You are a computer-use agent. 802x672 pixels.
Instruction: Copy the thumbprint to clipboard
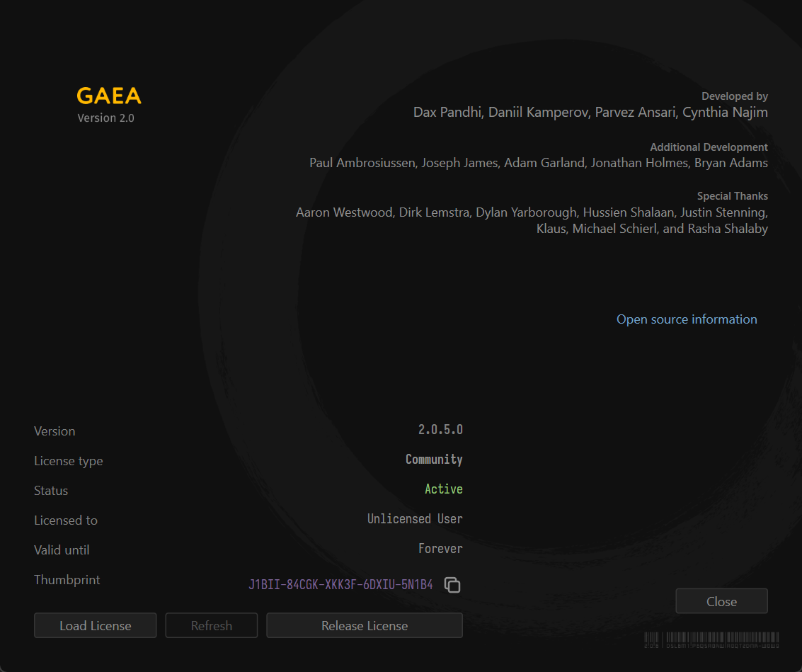(452, 585)
